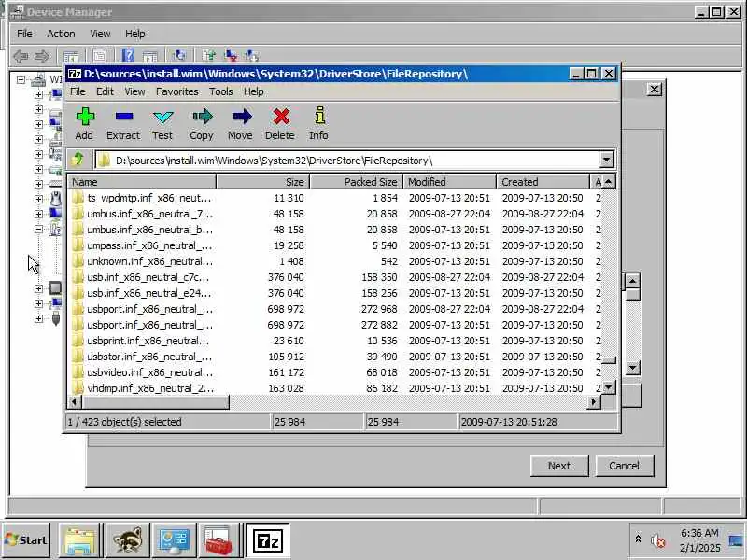Open Favorites menu in 7-Zip
The width and height of the screenshot is (747, 560).
point(177,91)
